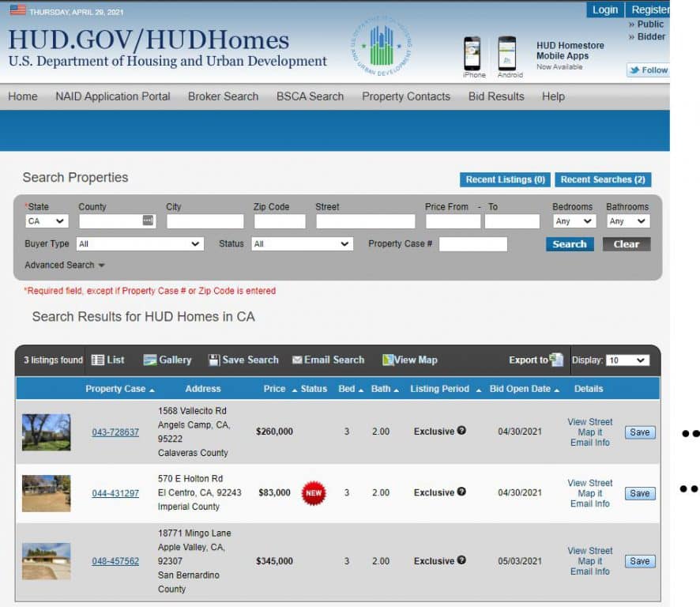Open the Bedrooms dropdown

[574, 221]
